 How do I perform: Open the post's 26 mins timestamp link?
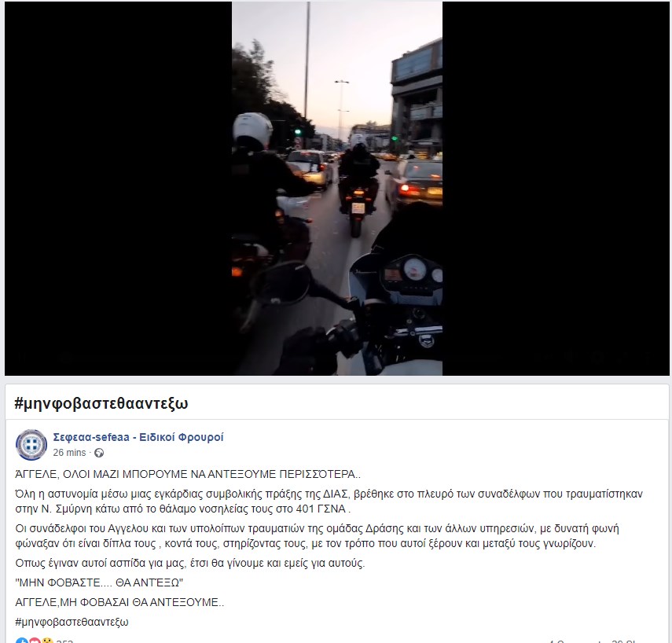coord(69,453)
